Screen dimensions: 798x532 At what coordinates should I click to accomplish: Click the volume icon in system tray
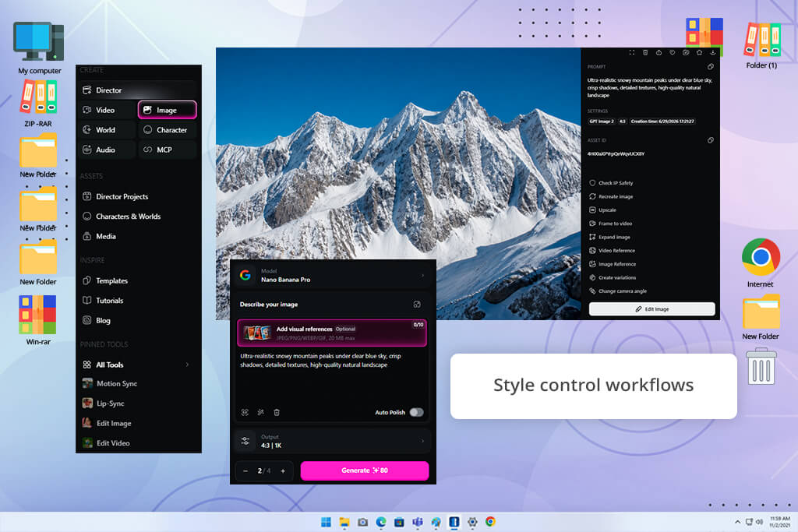coord(759,522)
